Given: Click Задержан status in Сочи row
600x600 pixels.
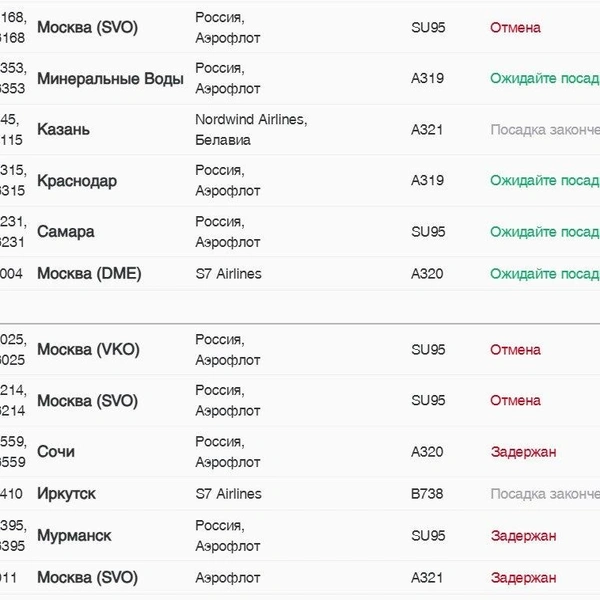Looking at the screenshot, I should [523, 452].
